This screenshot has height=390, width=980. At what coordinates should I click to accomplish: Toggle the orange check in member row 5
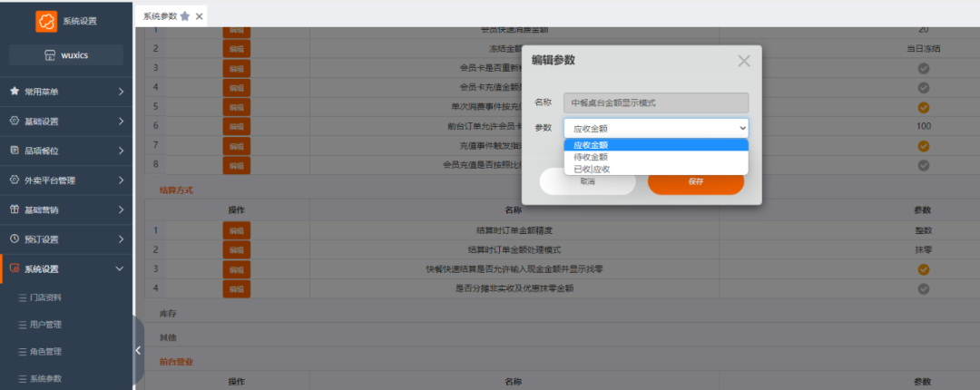coord(923,107)
